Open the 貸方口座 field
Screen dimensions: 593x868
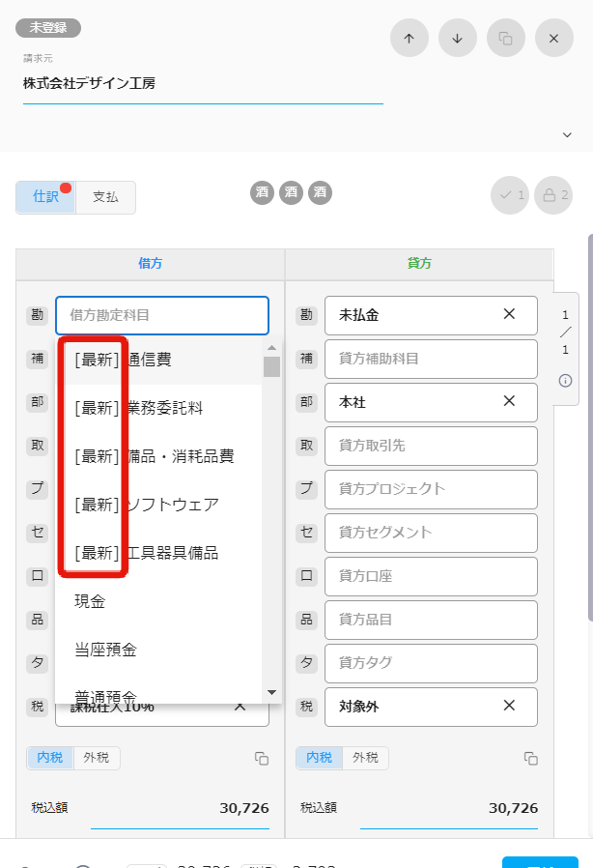point(431,576)
